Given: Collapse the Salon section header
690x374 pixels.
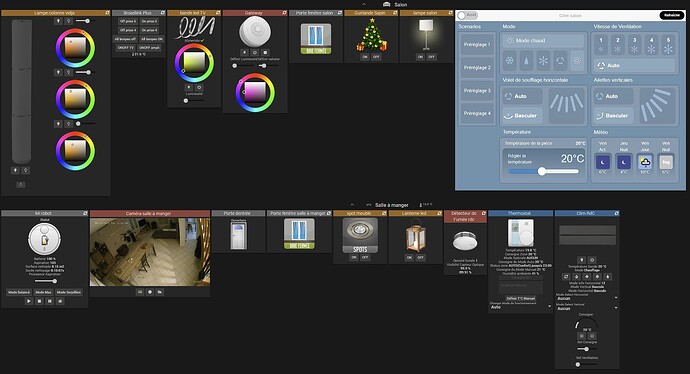Looking at the screenshot, I should pyautogui.click(x=364, y=4).
